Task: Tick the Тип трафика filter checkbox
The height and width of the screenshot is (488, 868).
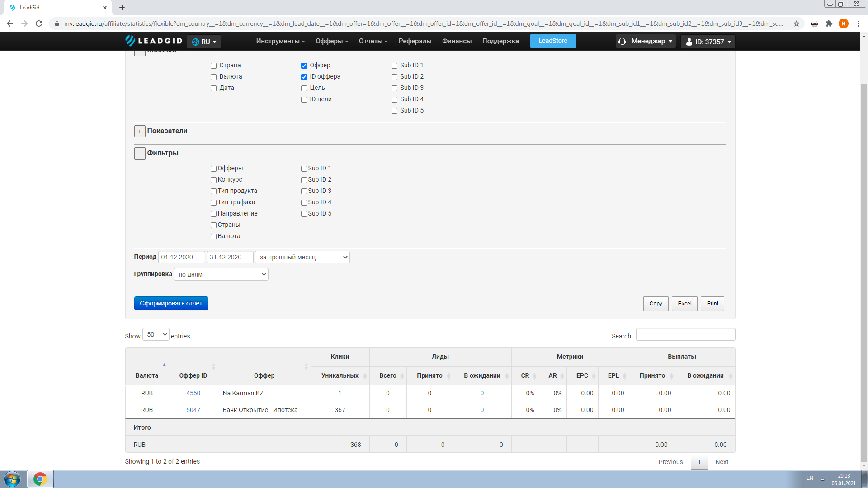Action: point(213,202)
